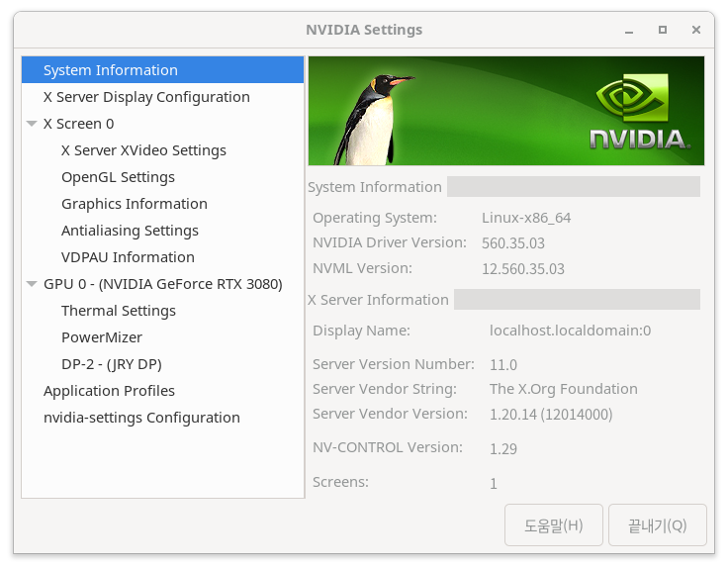Close the NVIDIA Settings window
The height and width of the screenshot is (570, 728).
click(x=696, y=31)
